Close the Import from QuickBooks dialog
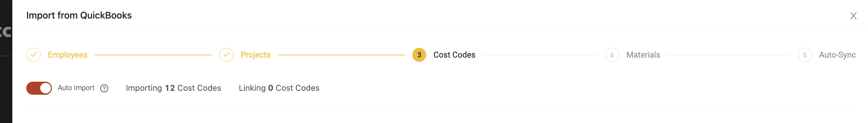 coord(853,16)
